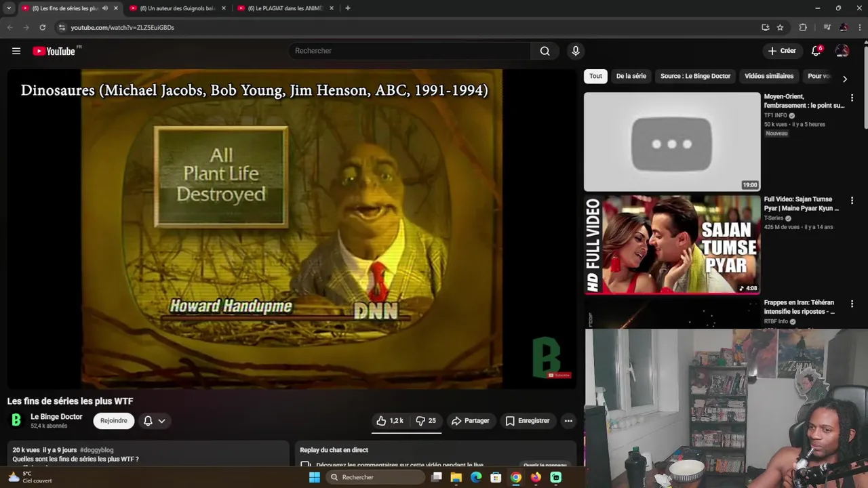
Task: Open Sajan Tumse Pyar video thumbnail
Action: (x=672, y=245)
